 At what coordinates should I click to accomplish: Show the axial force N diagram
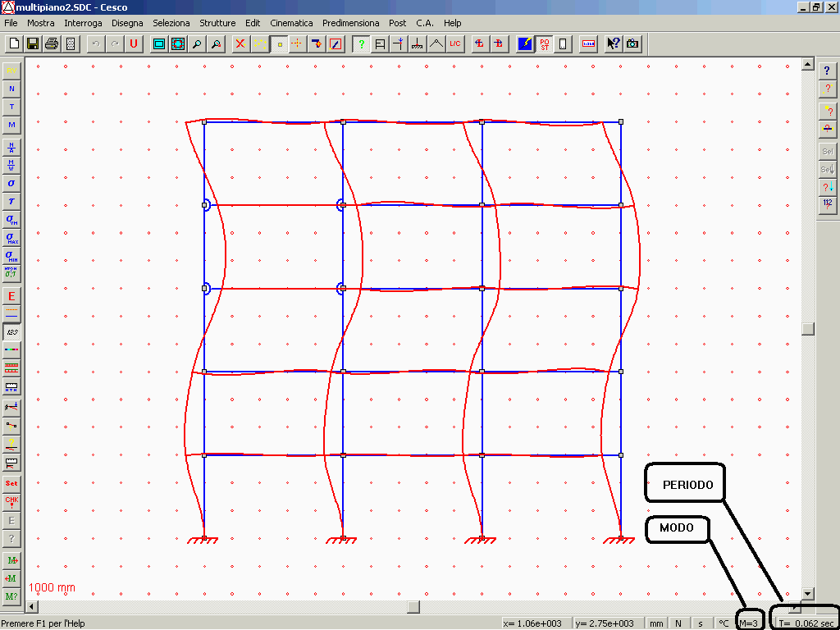pos(11,89)
